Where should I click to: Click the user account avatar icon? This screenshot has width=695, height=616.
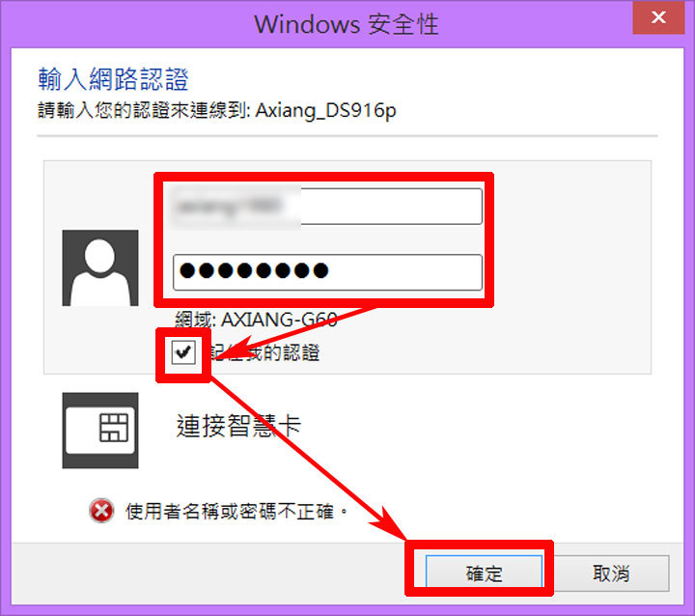click(100, 267)
